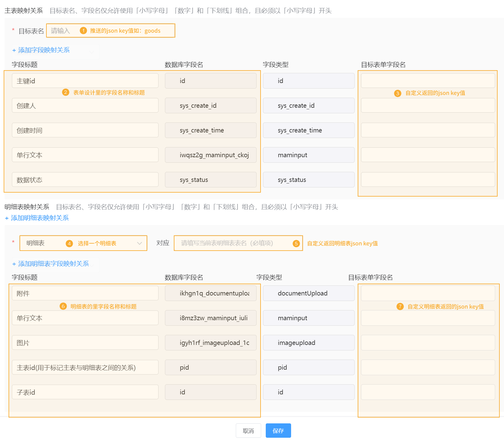This screenshot has height=442, width=504.
Task: Open the 明细表 selection dropdown
Action: (x=139, y=243)
